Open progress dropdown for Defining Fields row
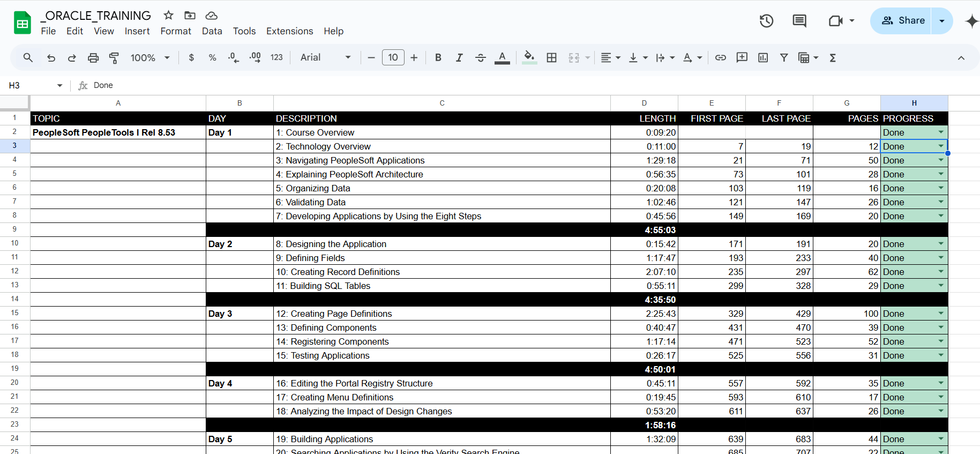Screen dimensions: 980x454 941,257
